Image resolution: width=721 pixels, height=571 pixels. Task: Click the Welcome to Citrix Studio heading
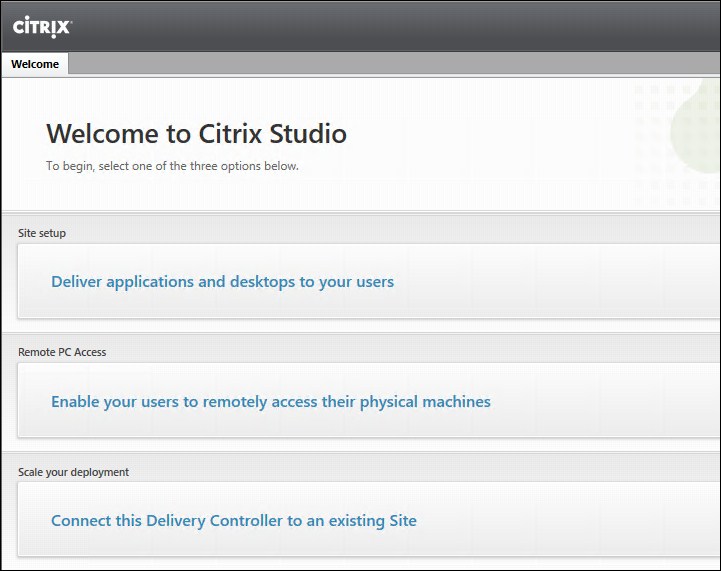[196, 134]
